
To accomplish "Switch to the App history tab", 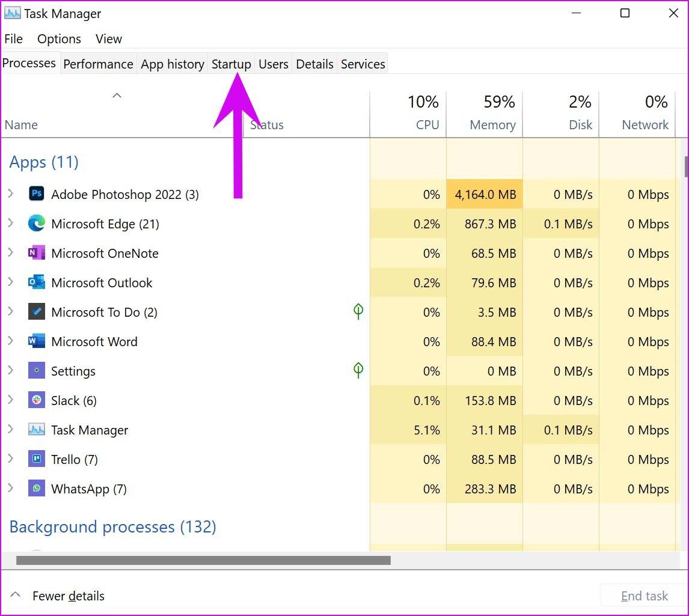I will click(x=172, y=64).
